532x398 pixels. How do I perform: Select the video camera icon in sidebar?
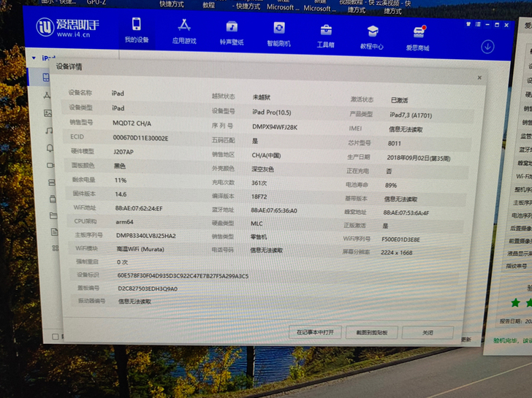pyautogui.click(x=50, y=165)
